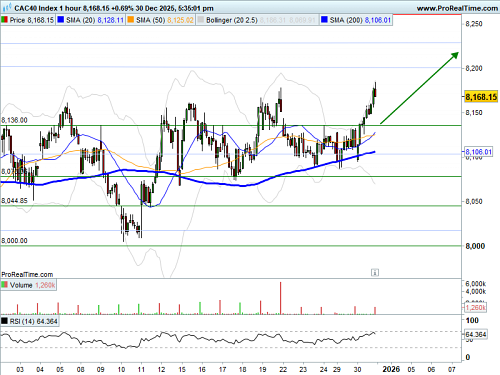Click the 18 date label on time axis

coord(243,369)
